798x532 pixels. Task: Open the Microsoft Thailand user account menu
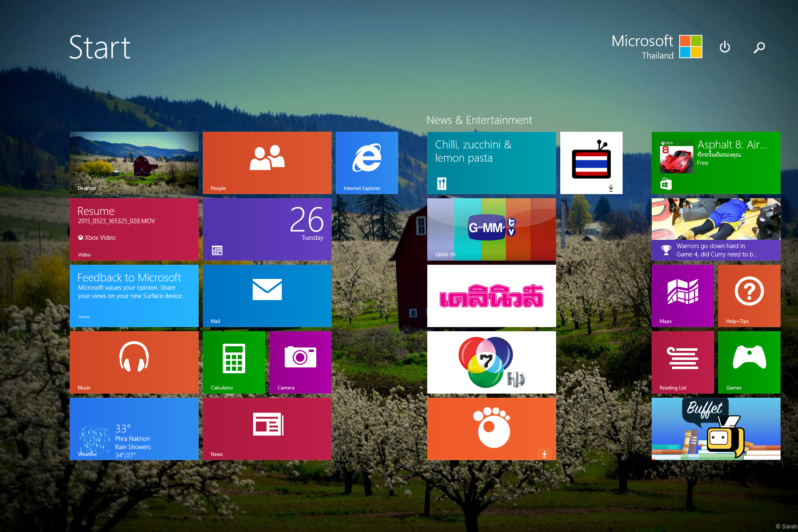[x=657, y=47]
